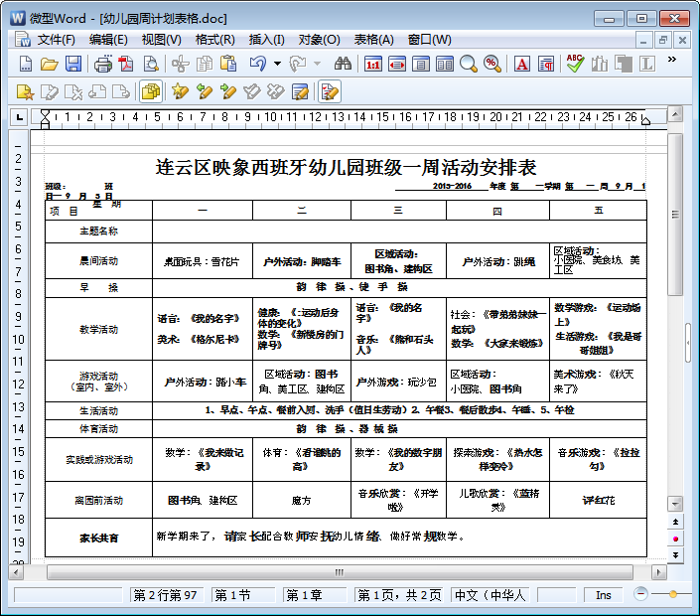The width and height of the screenshot is (700, 616).
Task: Click the magnifier zoom tool
Action: [469, 65]
